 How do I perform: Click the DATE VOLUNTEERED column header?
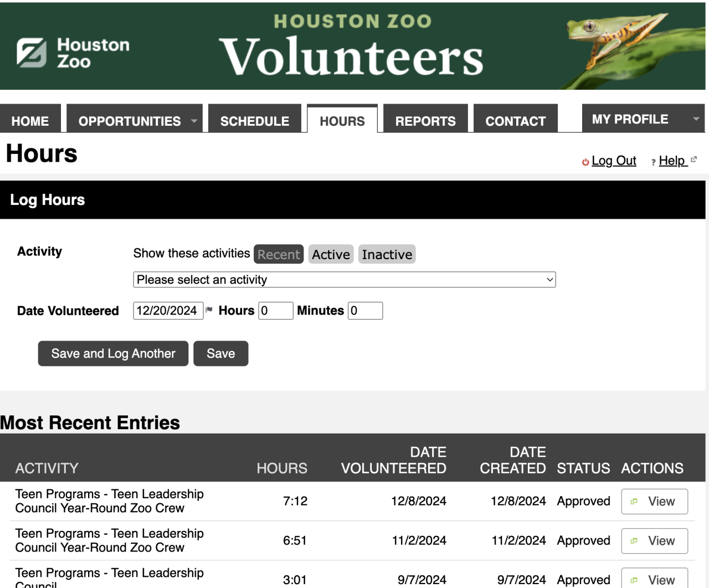[x=394, y=460]
